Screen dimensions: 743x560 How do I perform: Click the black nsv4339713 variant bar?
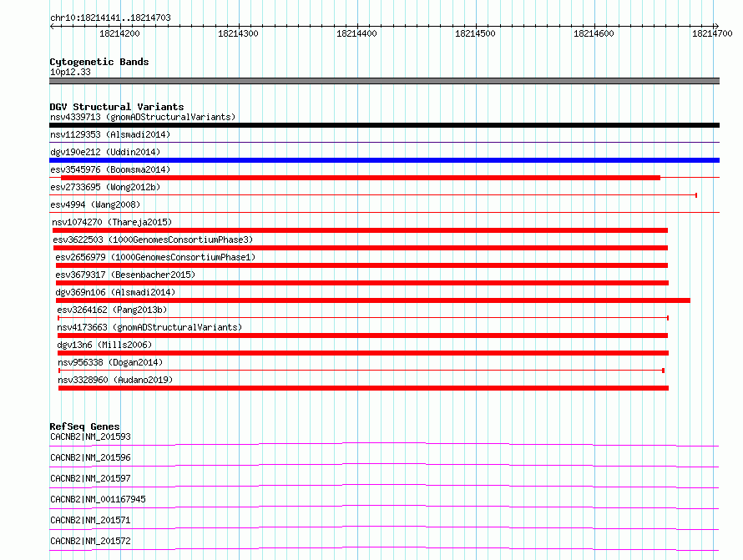click(x=384, y=125)
